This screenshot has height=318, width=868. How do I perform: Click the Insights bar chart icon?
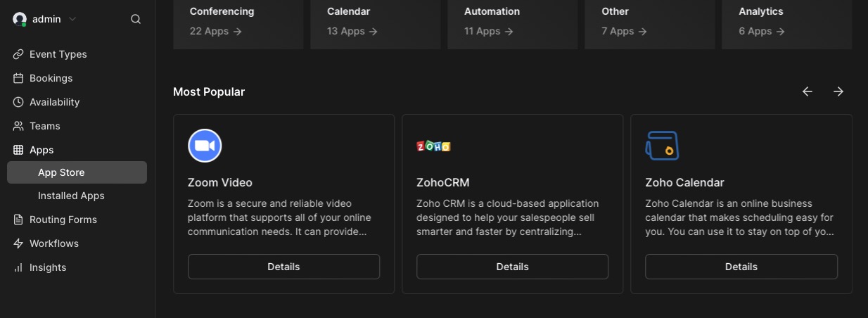coord(18,267)
